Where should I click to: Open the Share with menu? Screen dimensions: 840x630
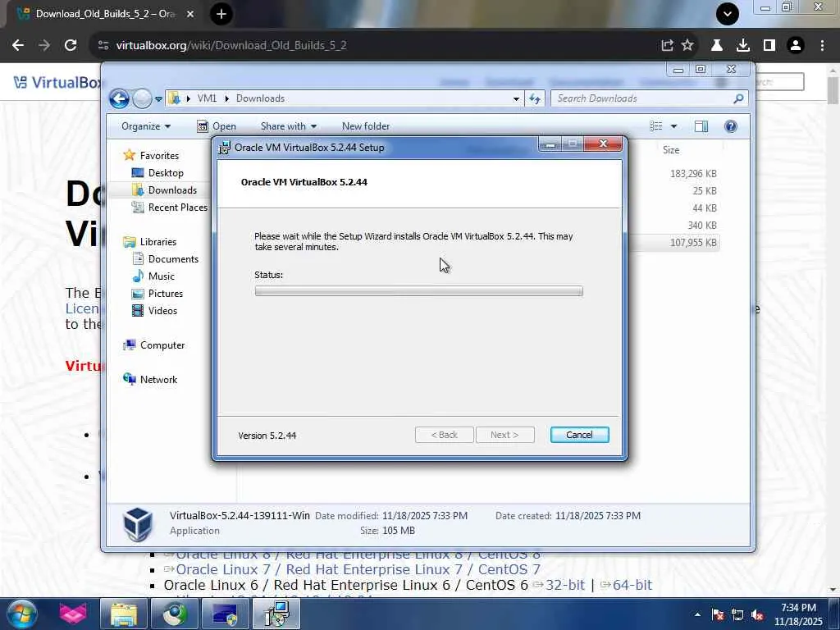pyautogui.click(x=288, y=126)
